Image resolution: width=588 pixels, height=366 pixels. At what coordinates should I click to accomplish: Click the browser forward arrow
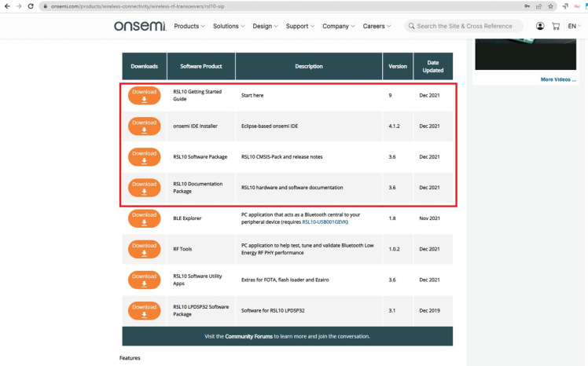pos(19,6)
